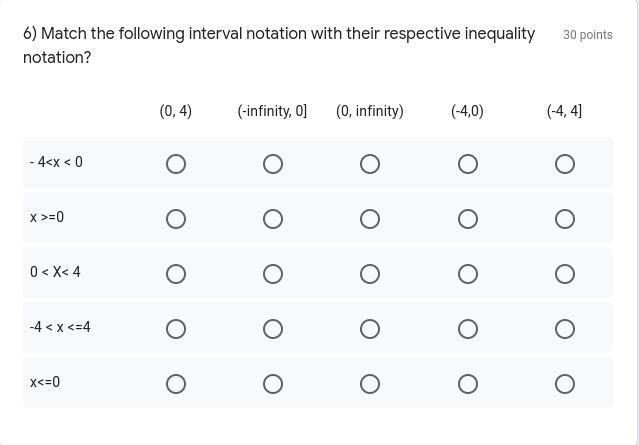Pick (-infinity, 0] for row -4 < x <=4
The height and width of the screenshot is (445, 639).
tap(273, 329)
